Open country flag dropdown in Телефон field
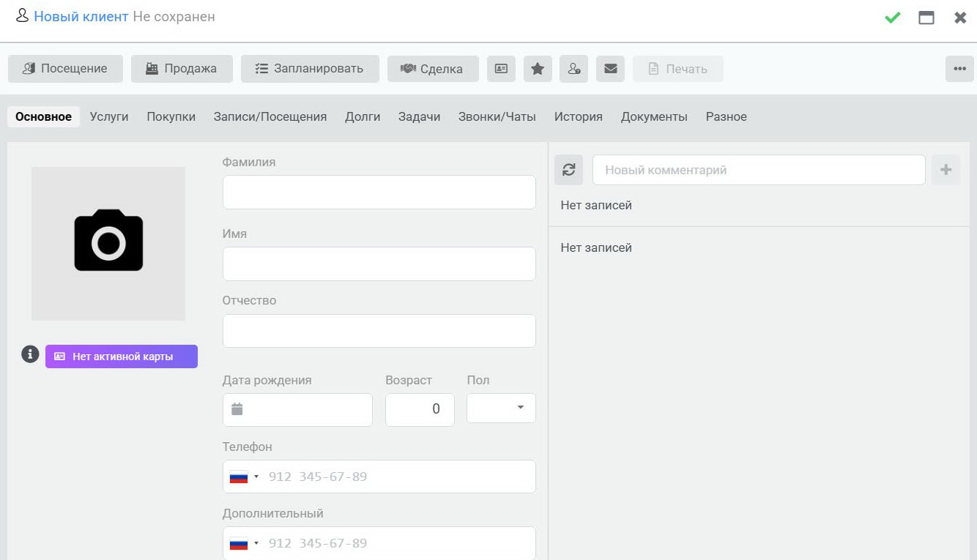Viewport: 977px width, 560px height. tap(245, 477)
